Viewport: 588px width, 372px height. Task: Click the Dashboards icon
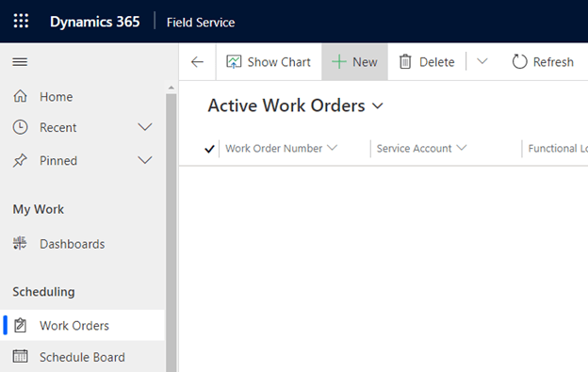point(20,244)
